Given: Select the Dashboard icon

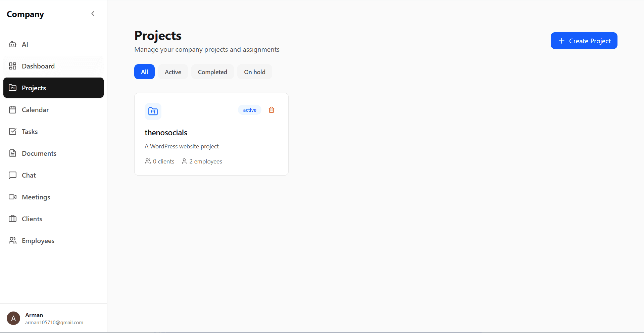Looking at the screenshot, I should (12, 66).
